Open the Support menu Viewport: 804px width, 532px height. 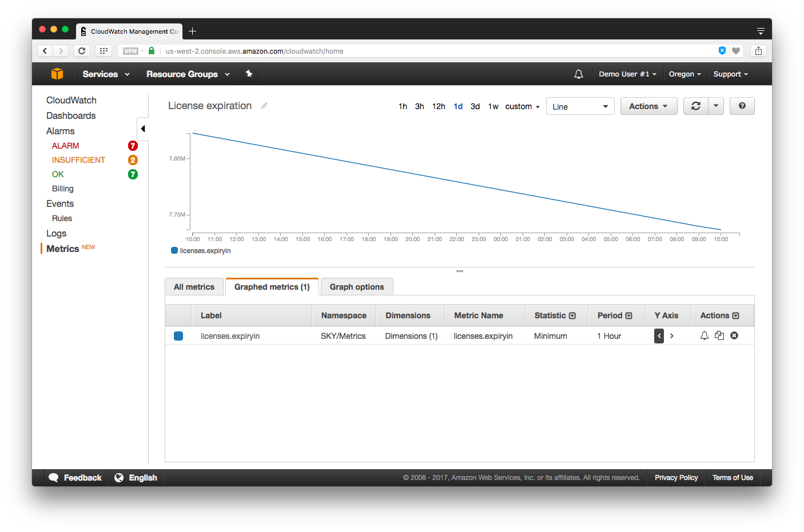[731, 74]
